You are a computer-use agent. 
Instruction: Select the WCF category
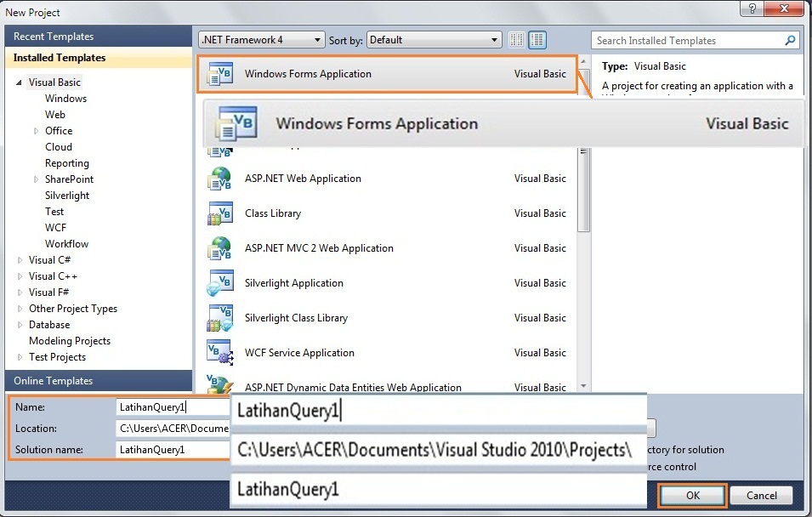(x=55, y=227)
